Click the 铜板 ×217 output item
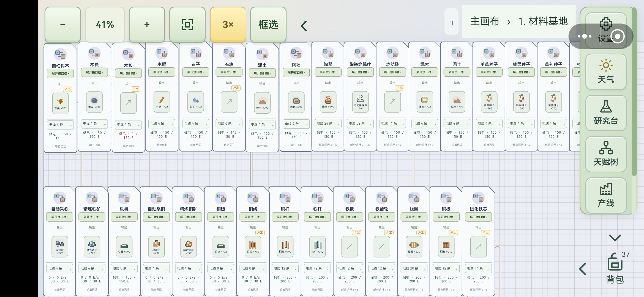The image size is (644, 297). click(x=446, y=247)
